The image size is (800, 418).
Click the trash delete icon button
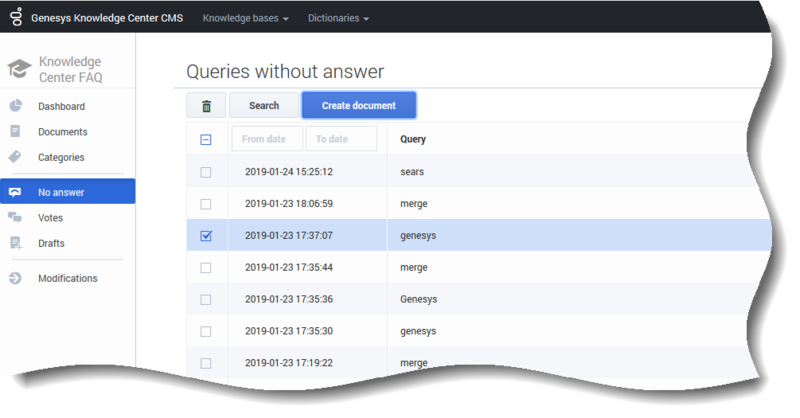click(x=206, y=106)
